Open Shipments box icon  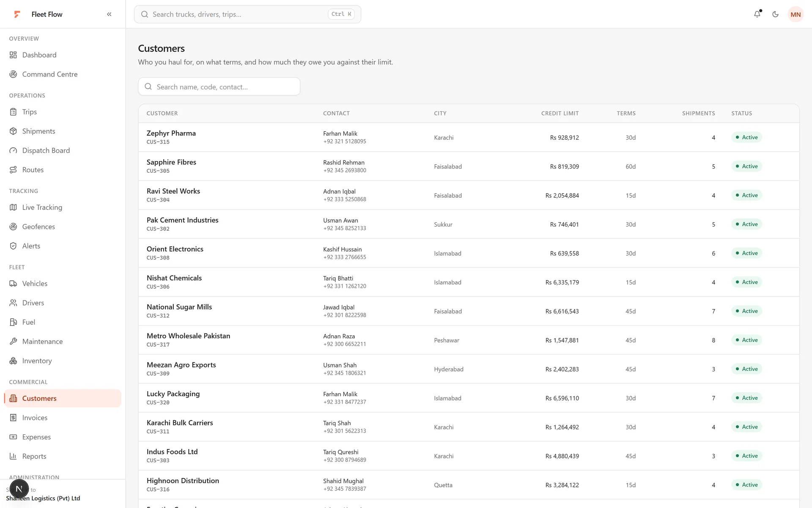tap(14, 131)
